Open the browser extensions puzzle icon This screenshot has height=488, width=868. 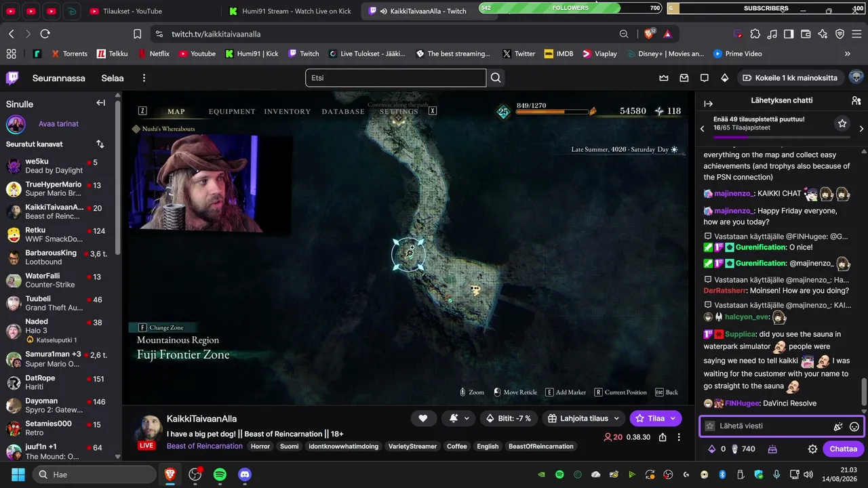755,34
